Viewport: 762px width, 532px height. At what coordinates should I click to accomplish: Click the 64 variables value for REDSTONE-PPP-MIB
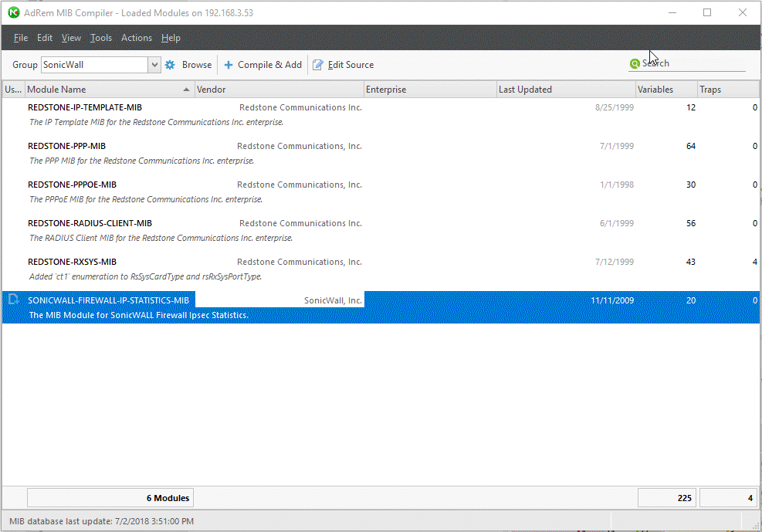[x=690, y=146]
